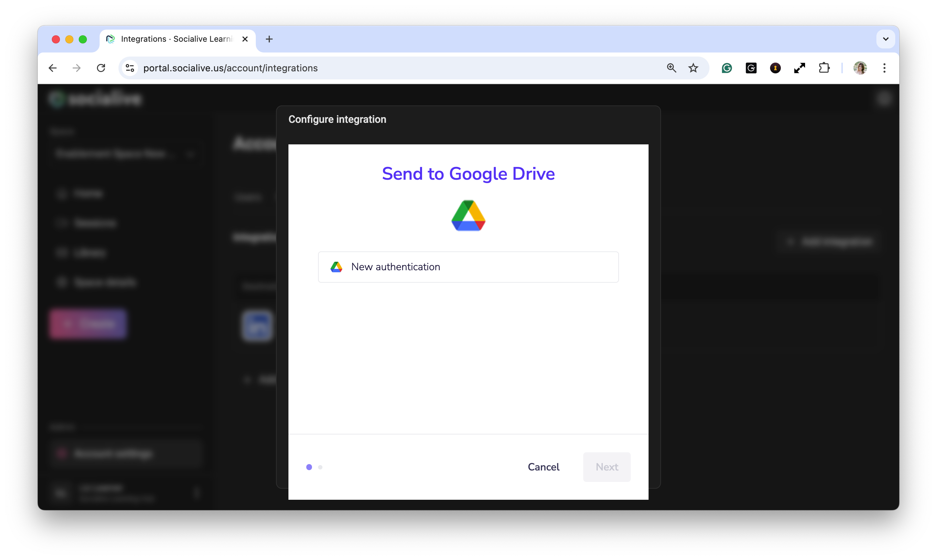The image size is (937, 560).
Task: Click the Cancel button in dialog
Action: [x=543, y=467]
